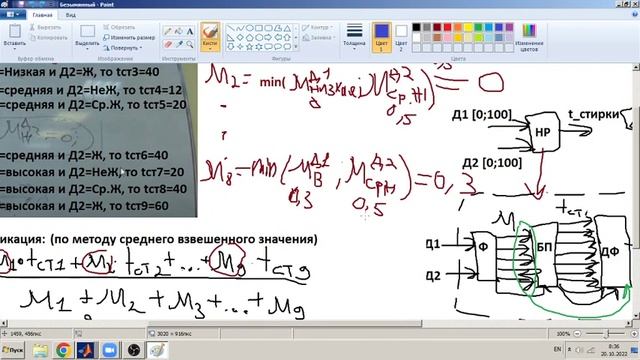Activate Color 2 (Цвет 2)

coord(401,37)
